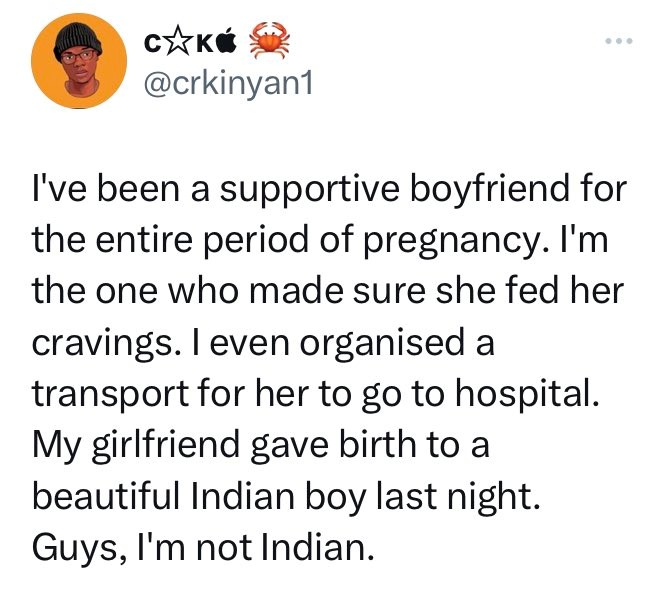The width and height of the screenshot is (665, 611).
Task: Select the line "My girlfriend gave birth to a"
Action: tap(261, 446)
